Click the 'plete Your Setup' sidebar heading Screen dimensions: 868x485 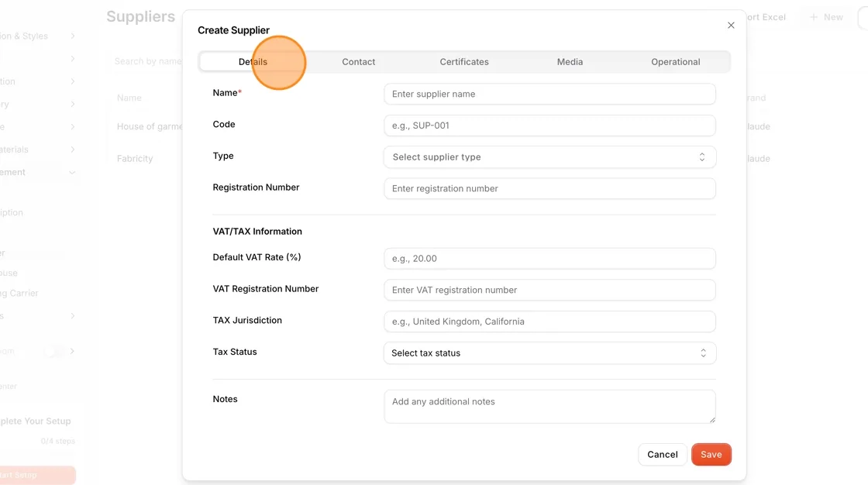[36, 421]
